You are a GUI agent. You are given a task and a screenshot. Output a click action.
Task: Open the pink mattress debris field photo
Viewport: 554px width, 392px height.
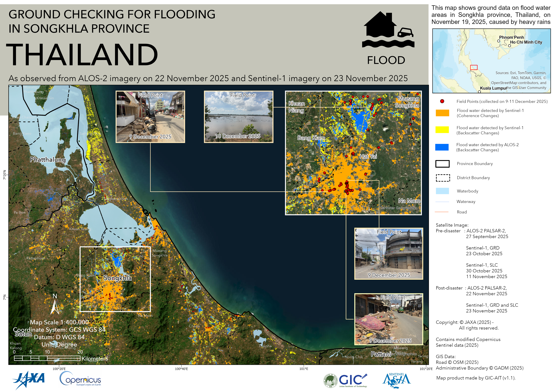pyautogui.click(x=389, y=319)
